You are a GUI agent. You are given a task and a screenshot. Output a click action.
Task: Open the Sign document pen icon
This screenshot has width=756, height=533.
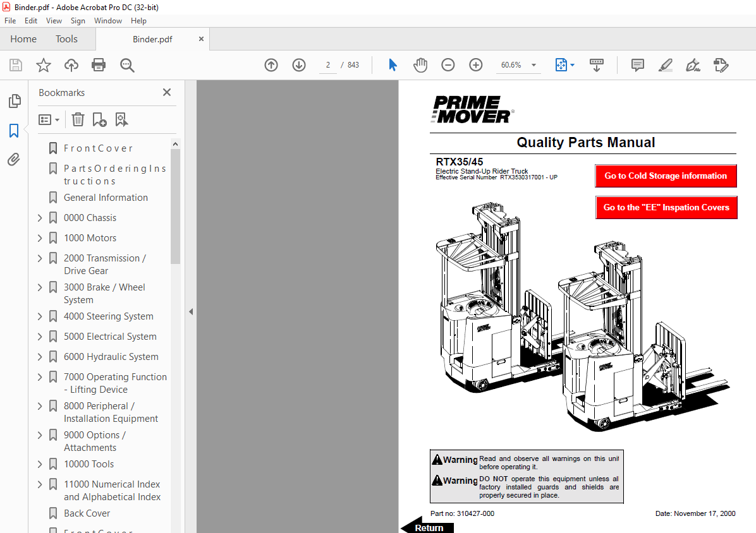(693, 65)
